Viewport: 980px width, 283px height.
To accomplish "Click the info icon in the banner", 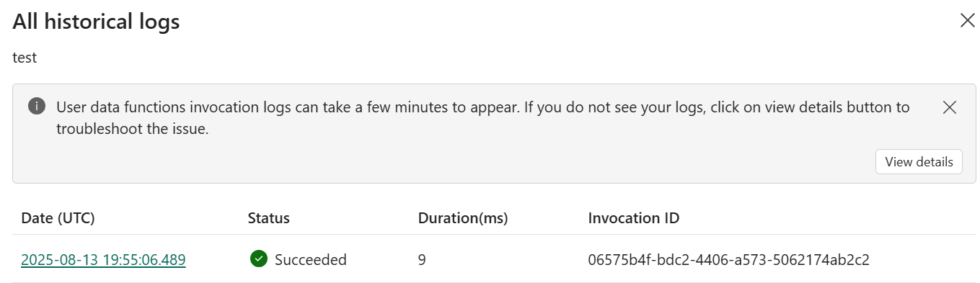I will point(36,107).
